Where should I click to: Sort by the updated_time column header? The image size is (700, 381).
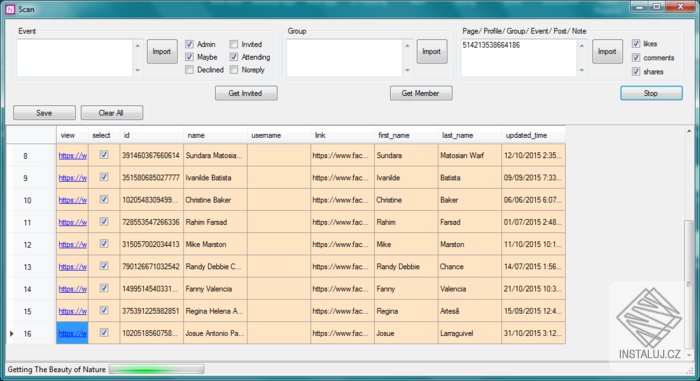click(x=533, y=135)
